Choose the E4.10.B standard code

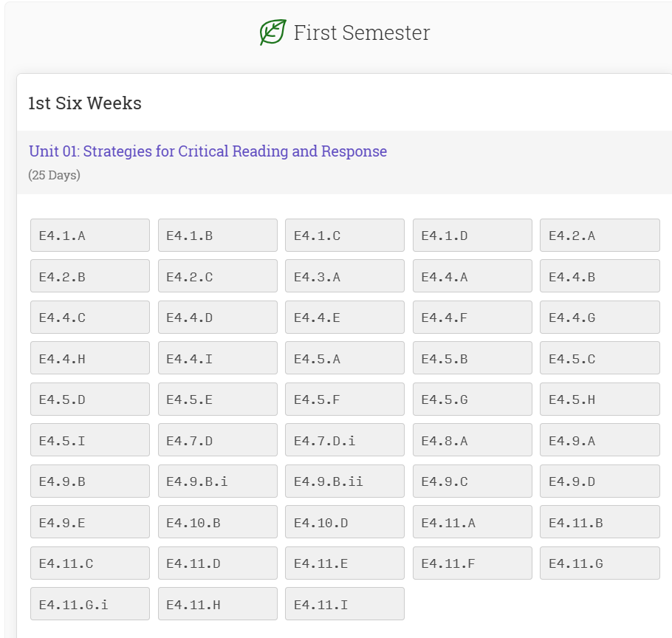tap(218, 523)
